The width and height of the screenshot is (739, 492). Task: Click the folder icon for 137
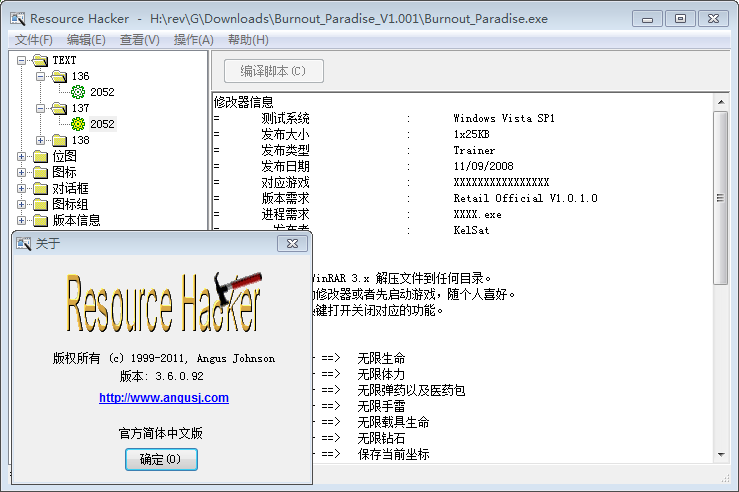59,108
